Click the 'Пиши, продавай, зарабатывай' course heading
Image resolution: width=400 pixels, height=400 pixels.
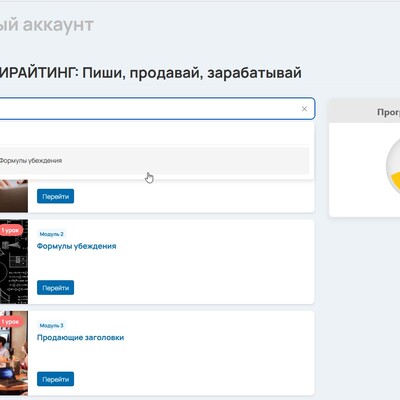192,73
